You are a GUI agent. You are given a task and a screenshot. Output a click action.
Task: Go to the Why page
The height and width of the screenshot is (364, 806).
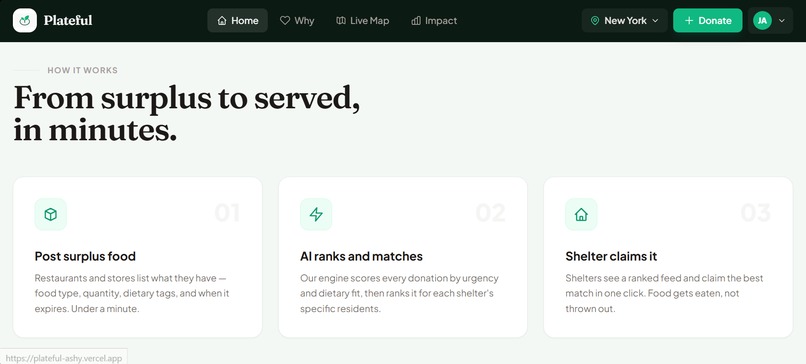click(297, 21)
